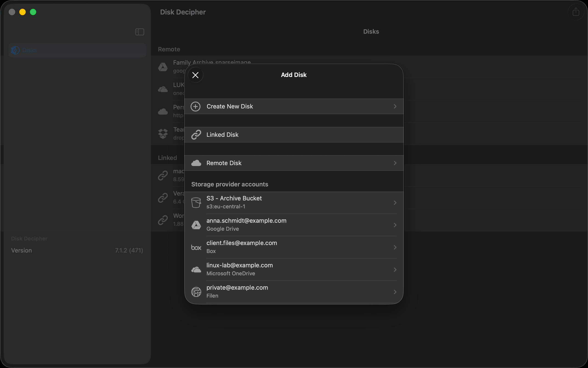Select private@example.com account
588x368 pixels.
coord(294,292)
